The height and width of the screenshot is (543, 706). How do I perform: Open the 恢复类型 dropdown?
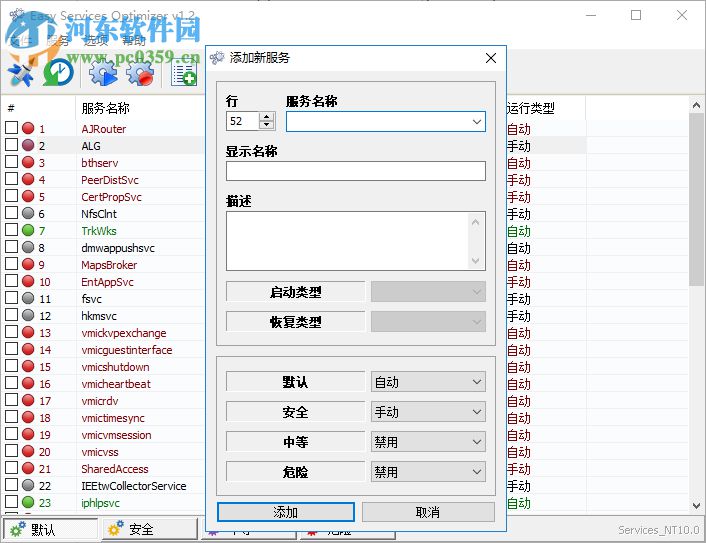[428, 321]
